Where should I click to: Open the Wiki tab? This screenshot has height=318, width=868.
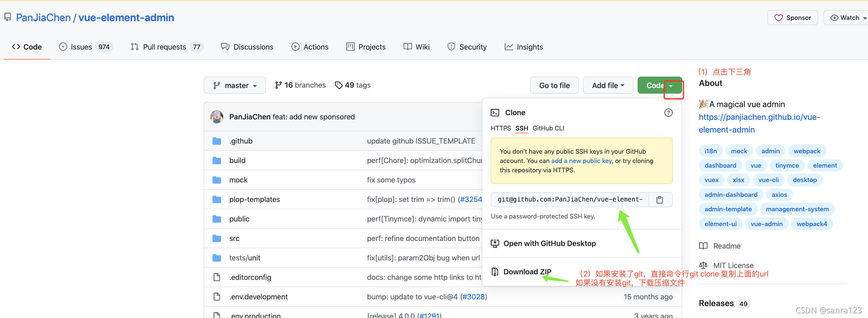417,47
